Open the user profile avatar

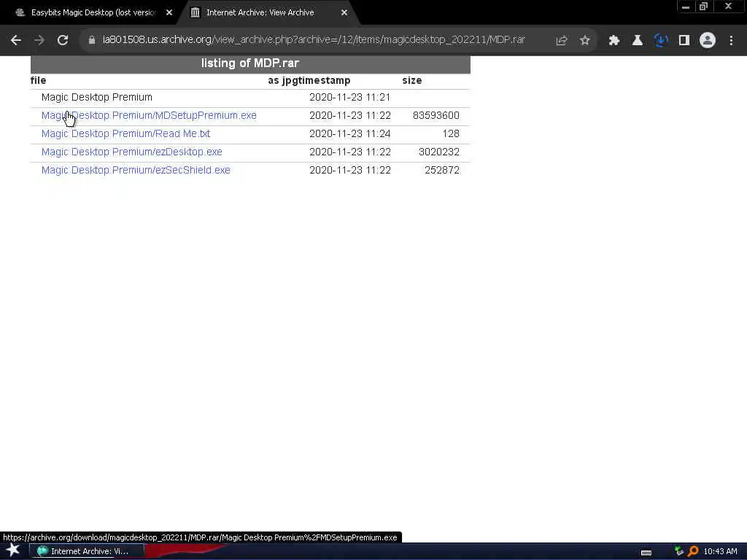tap(708, 41)
